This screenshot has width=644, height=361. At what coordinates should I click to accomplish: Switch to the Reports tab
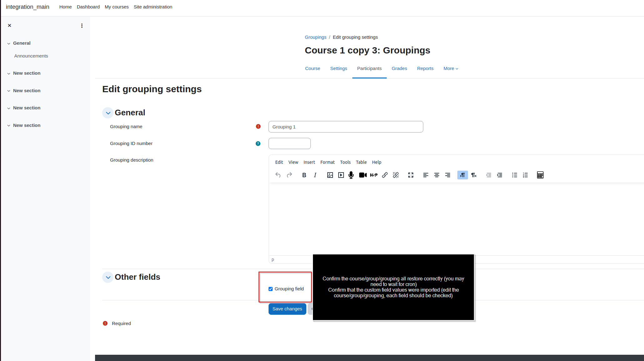pyautogui.click(x=425, y=68)
